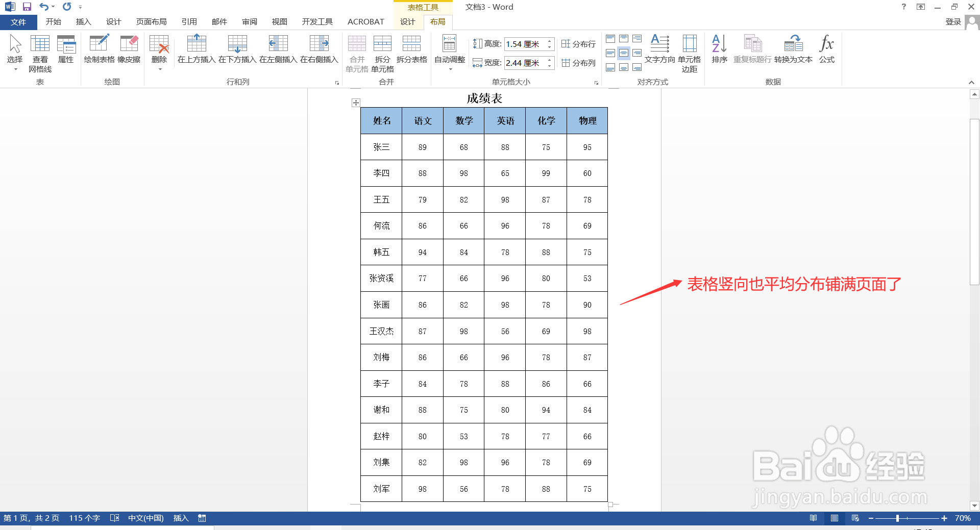The image size is (980, 530).
Task: Collapse the ribbon with chevron
Action: point(971,82)
